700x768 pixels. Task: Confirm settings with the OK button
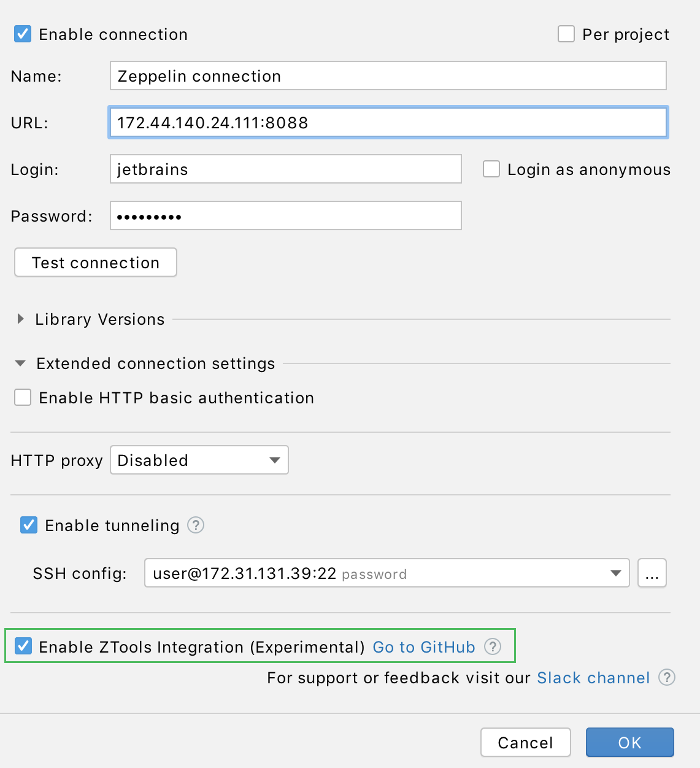pos(629,742)
